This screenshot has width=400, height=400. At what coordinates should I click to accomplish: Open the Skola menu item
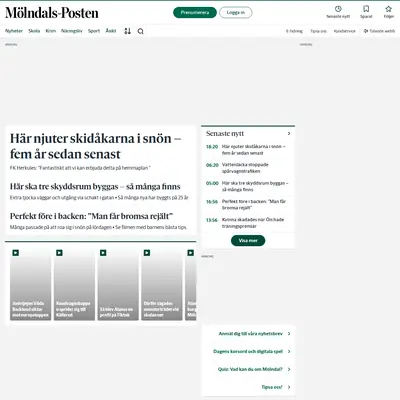pos(34,31)
